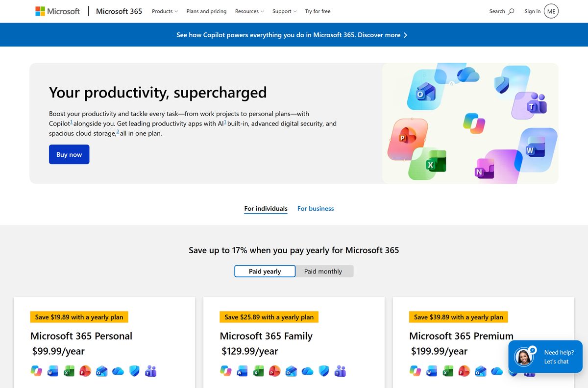Screen dimensions: 588x388
Task: Expand the Support dropdown
Action: tap(285, 11)
